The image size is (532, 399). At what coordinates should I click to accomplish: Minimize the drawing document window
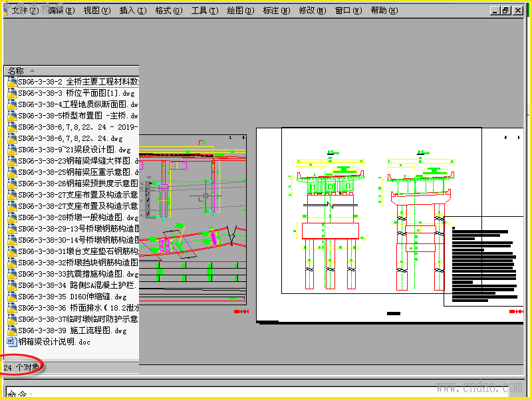[x=495, y=11]
